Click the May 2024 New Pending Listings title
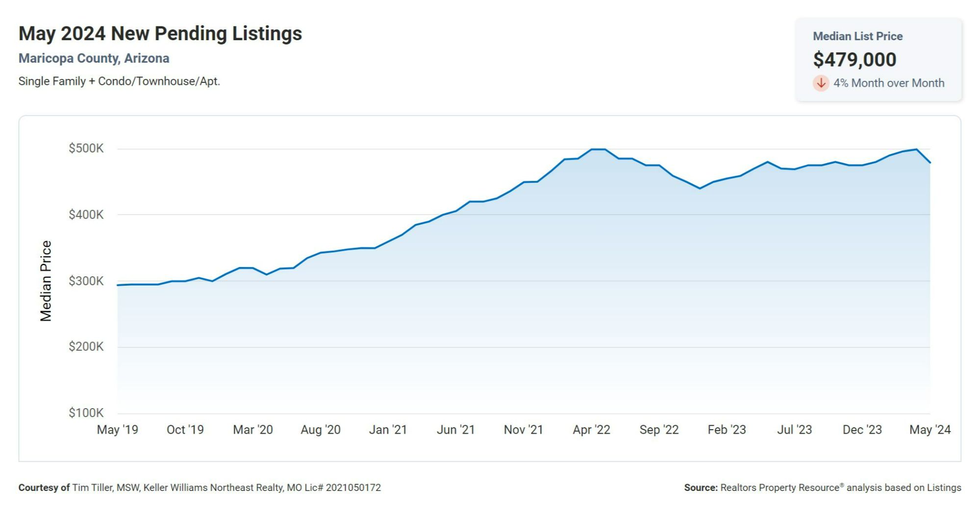The height and width of the screenshot is (514, 980). tap(160, 34)
